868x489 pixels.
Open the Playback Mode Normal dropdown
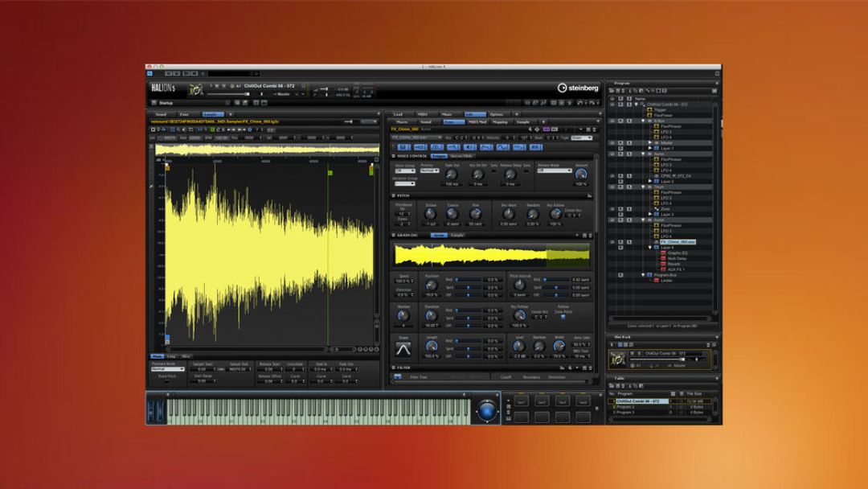coord(167,369)
